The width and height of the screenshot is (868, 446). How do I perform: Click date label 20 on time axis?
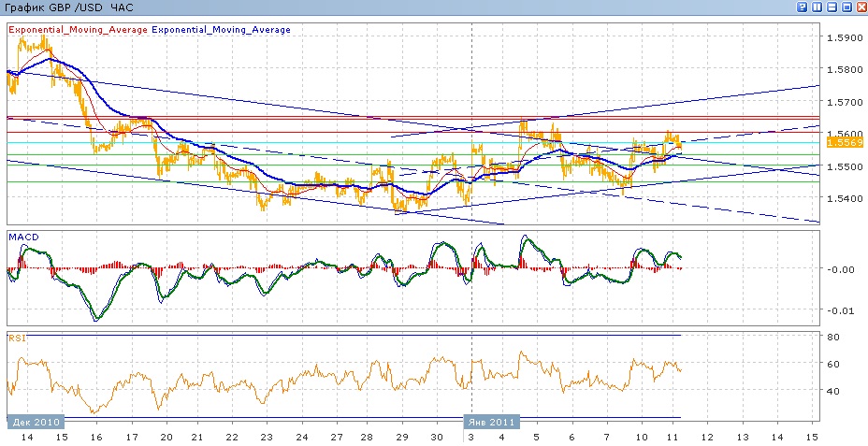[166, 437]
